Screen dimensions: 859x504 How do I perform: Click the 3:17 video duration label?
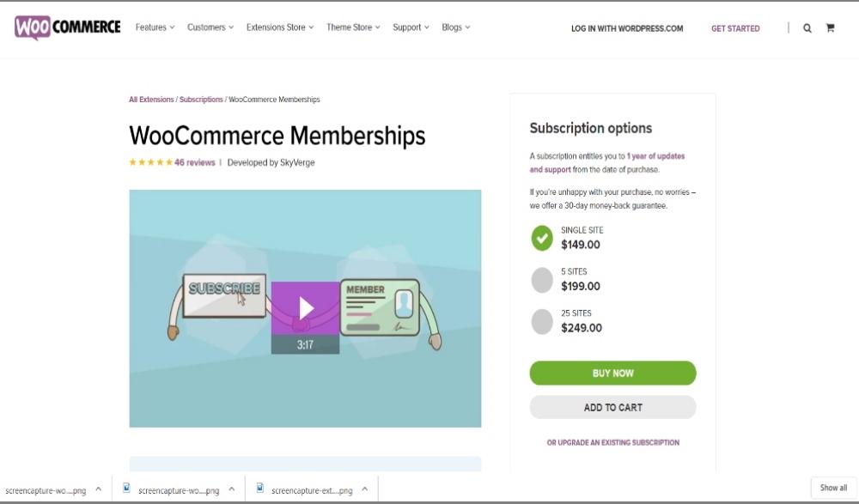(x=305, y=344)
